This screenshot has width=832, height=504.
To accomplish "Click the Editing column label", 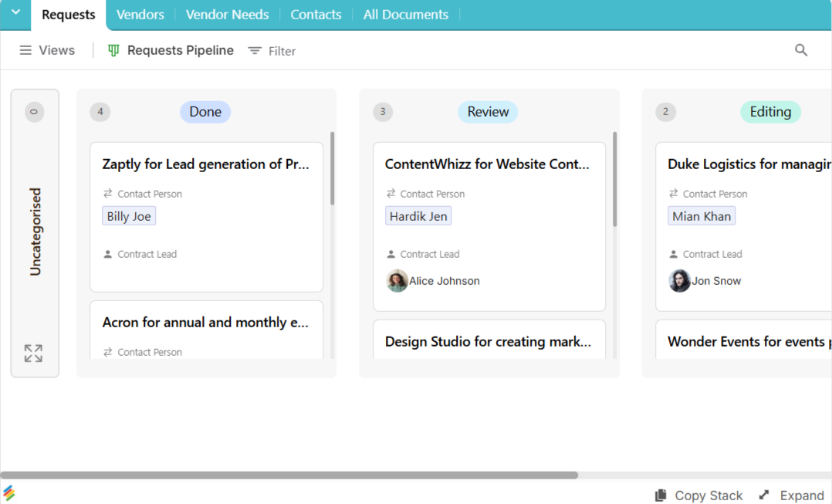I will (x=770, y=112).
